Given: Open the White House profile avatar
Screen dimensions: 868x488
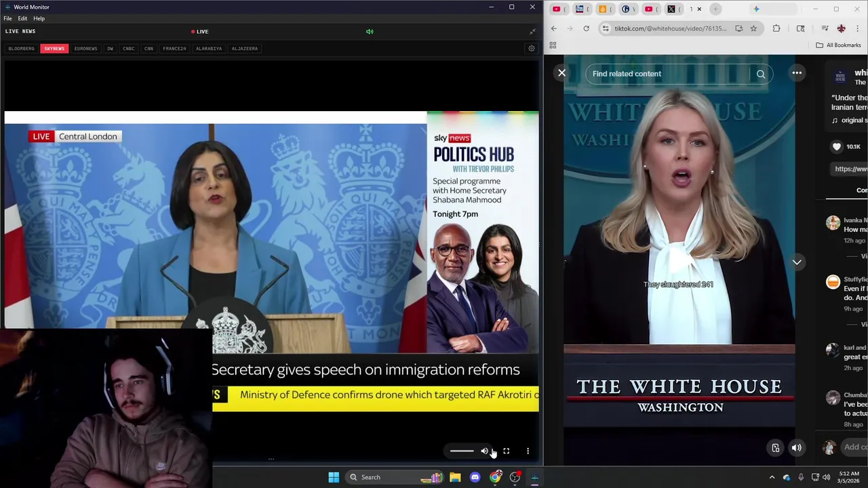Looking at the screenshot, I should [840, 77].
